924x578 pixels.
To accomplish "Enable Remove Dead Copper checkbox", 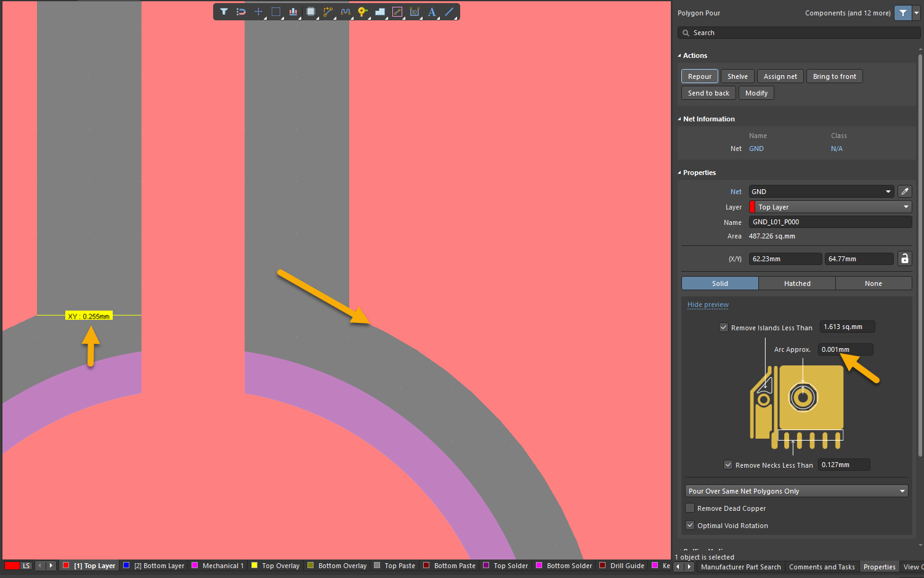I will pyautogui.click(x=690, y=508).
